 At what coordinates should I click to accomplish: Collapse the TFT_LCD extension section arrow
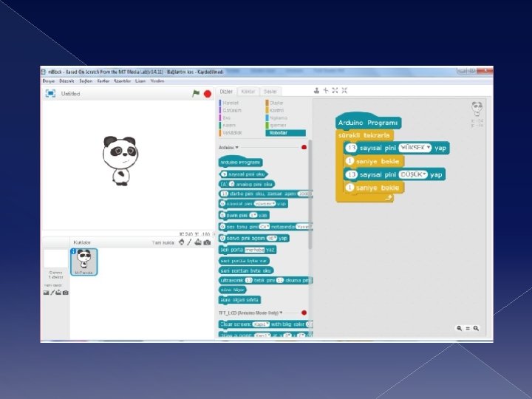[281, 313]
